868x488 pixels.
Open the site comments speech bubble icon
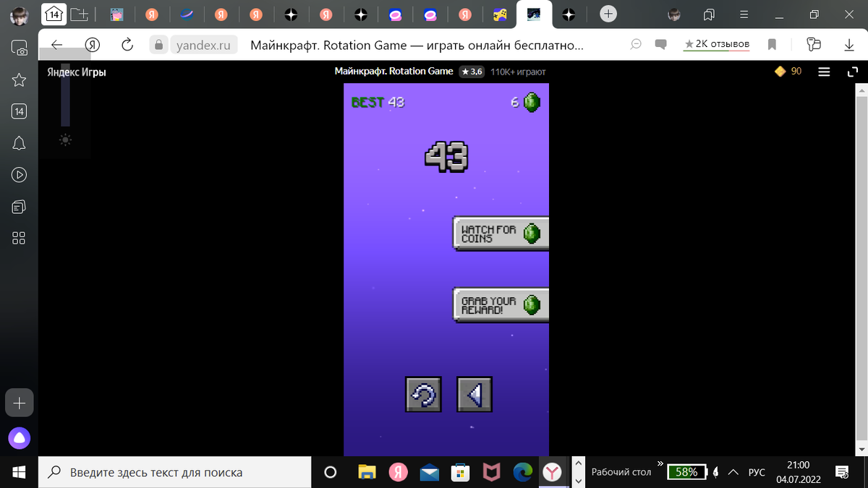(x=660, y=45)
